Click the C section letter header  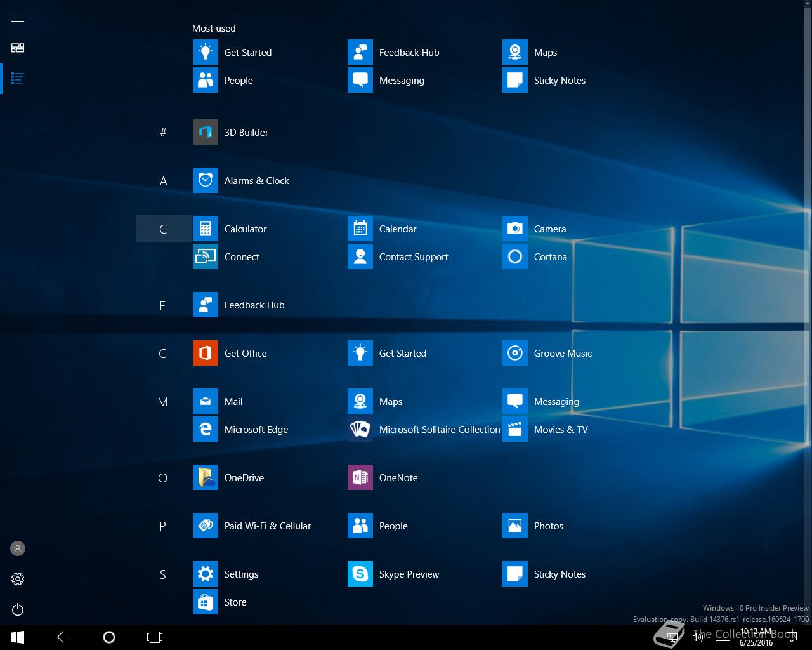(x=163, y=229)
